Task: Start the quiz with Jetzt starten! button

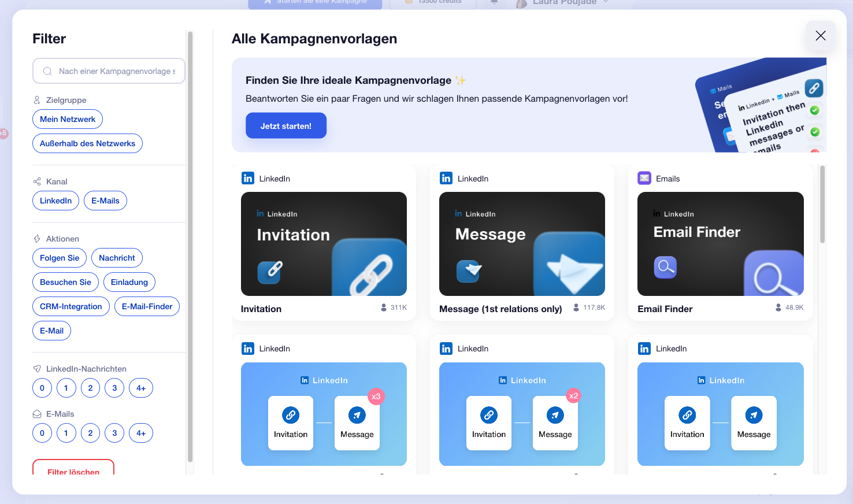Action: coord(286,125)
